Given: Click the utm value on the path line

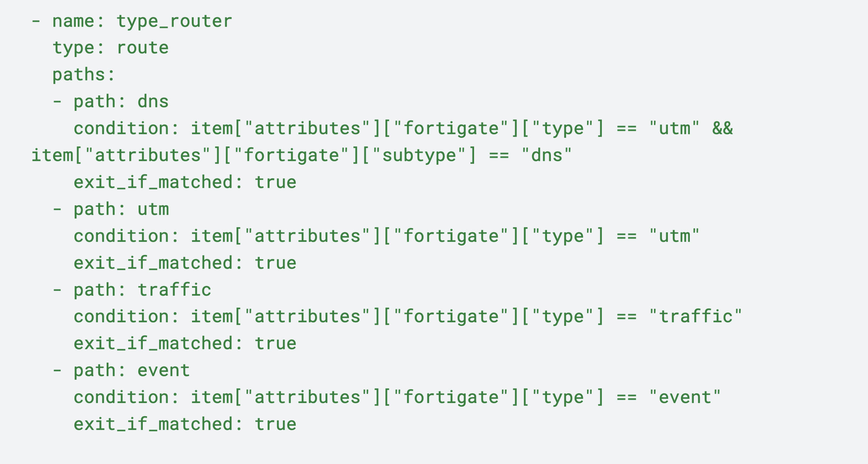Looking at the screenshot, I should (x=153, y=209).
